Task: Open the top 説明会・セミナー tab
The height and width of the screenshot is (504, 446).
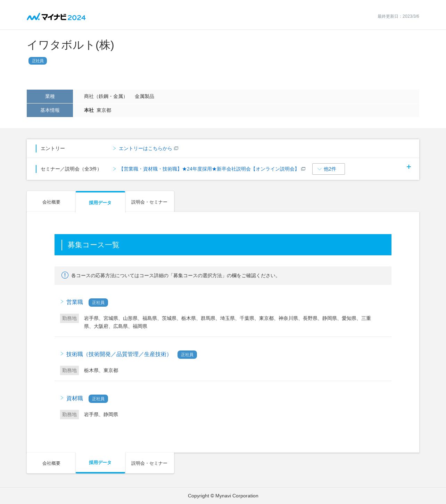Action: click(150, 201)
